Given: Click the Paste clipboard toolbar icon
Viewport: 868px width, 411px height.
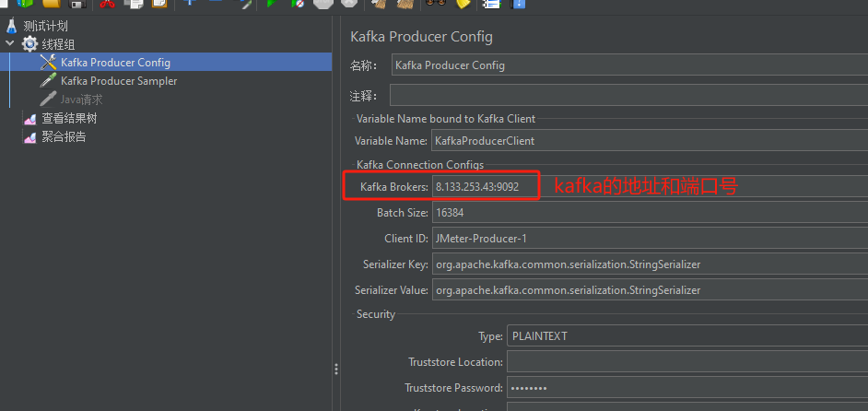Looking at the screenshot, I should pyautogui.click(x=158, y=3).
